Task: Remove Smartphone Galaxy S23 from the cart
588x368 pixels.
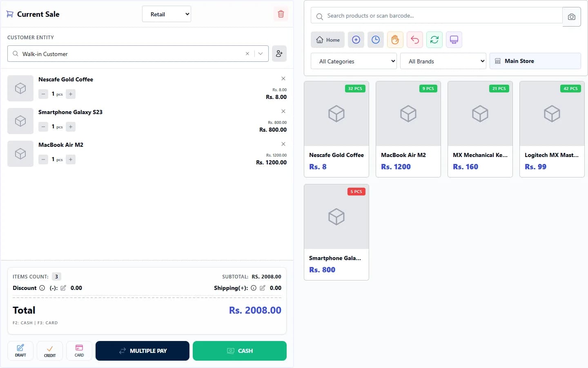Action: click(283, 111)
